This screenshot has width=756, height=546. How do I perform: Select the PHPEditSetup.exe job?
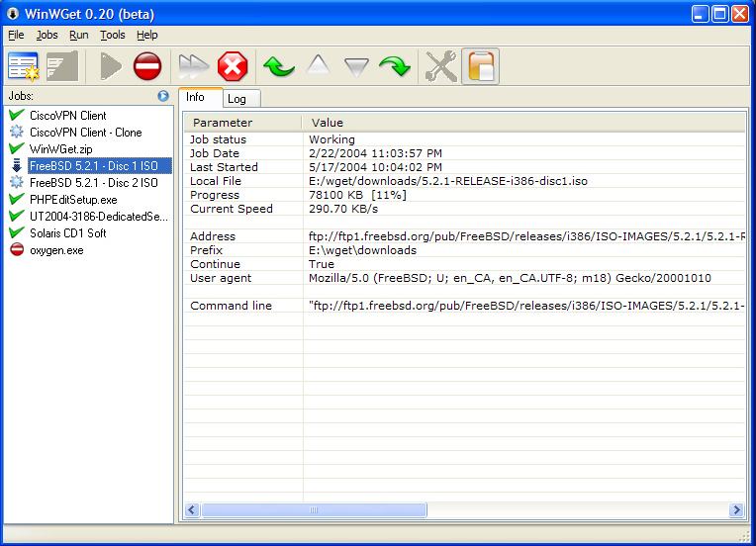click(73, 200)
